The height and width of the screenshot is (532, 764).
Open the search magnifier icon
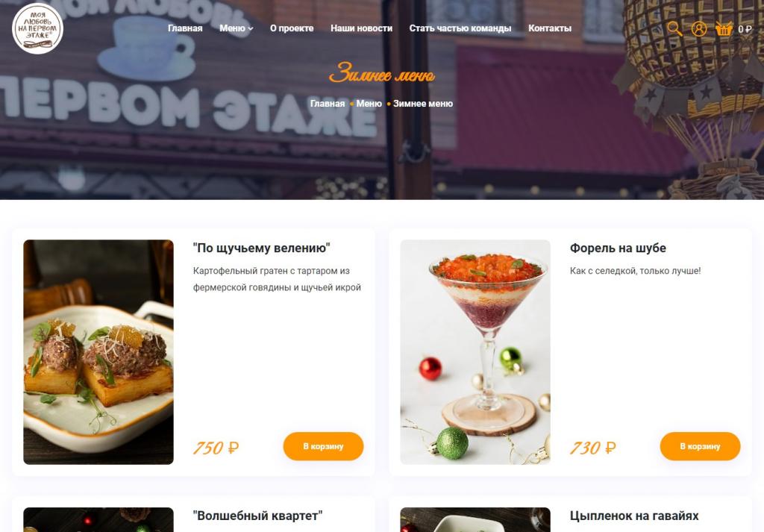(674, 29)
